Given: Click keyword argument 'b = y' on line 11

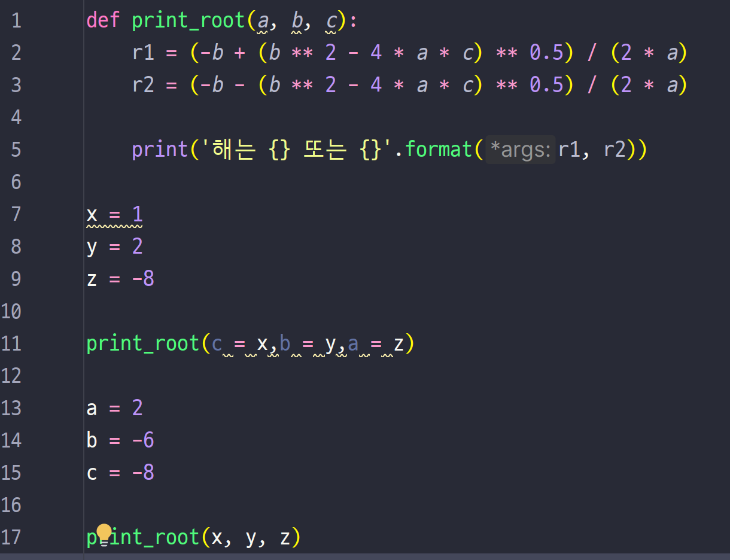Looking at the screenshot, I should 308,344.
